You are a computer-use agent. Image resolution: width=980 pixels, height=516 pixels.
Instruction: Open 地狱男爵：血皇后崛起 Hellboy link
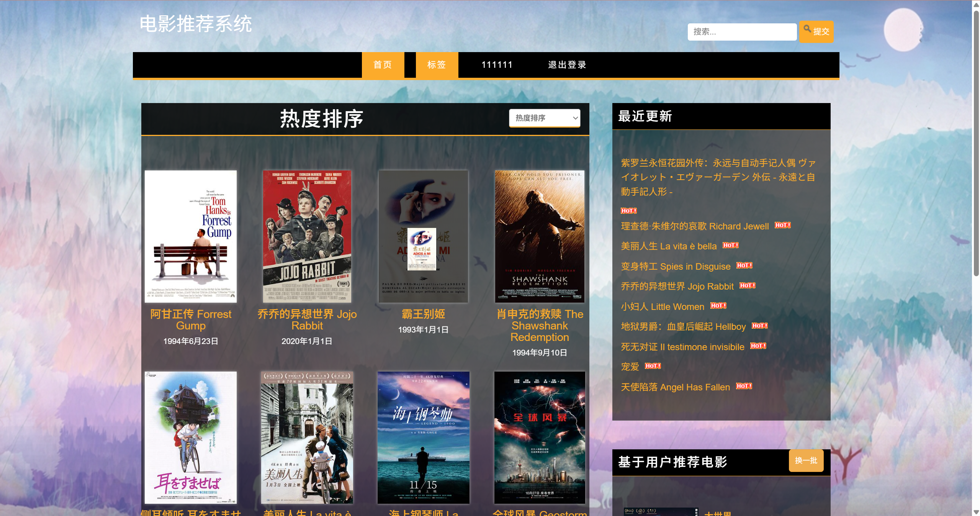click(x=683, y=327)
